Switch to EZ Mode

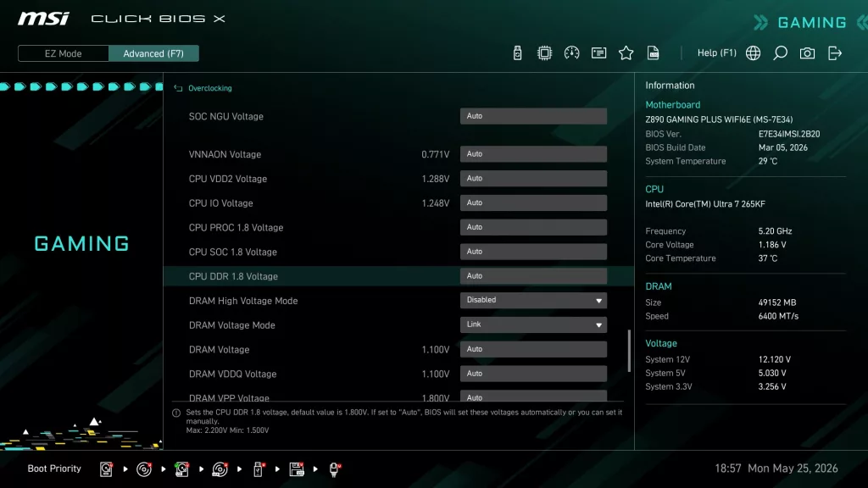[63, 53]
